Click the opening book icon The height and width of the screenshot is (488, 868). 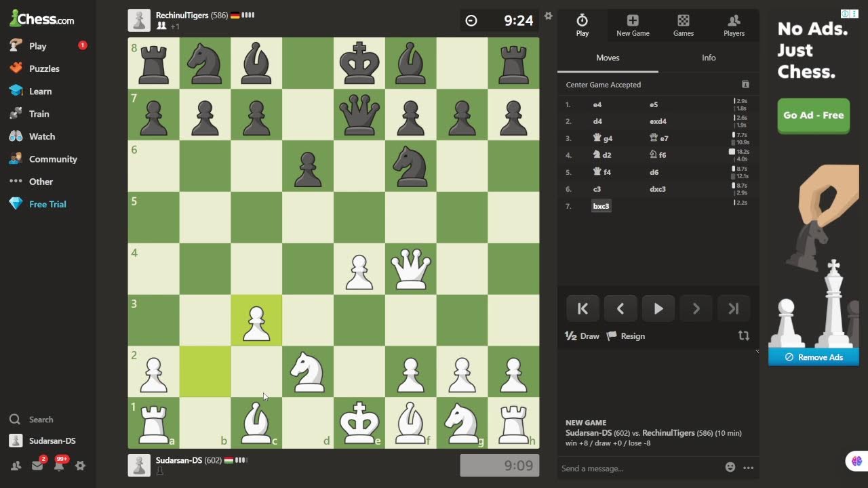pyautogui.click(x=745, y=84)
